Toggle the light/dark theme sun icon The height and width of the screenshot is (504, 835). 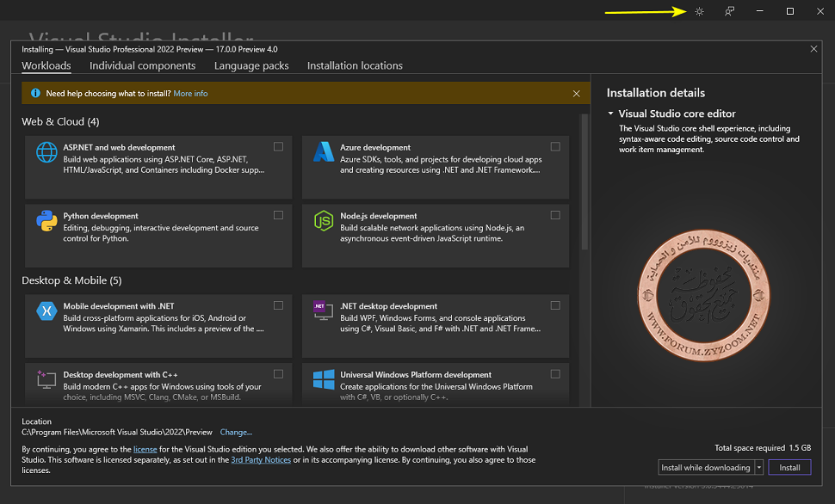pos(699,11)
